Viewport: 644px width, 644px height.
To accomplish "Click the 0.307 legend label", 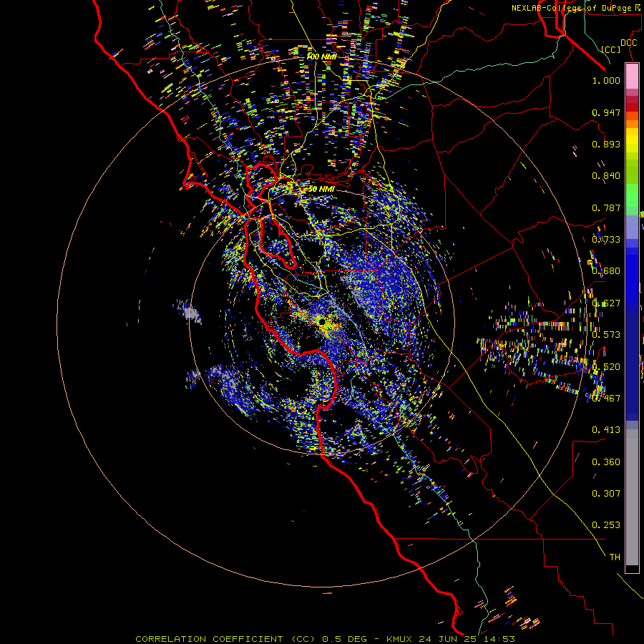I will [606, 494].
